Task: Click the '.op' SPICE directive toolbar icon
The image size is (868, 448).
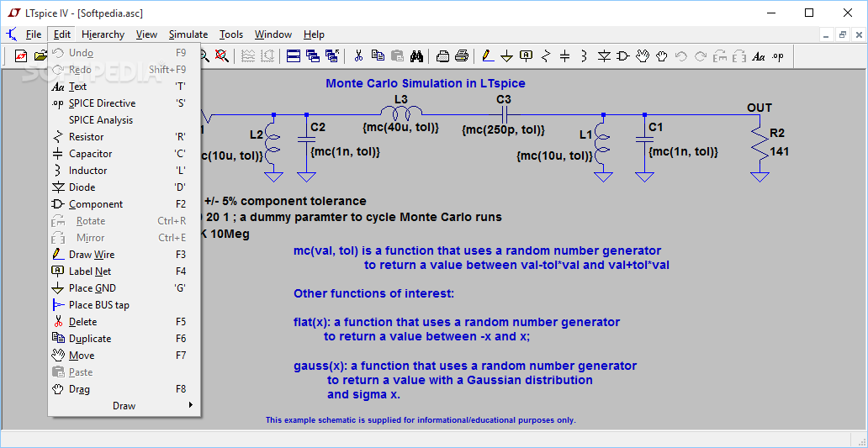Action: pos(778,55)
